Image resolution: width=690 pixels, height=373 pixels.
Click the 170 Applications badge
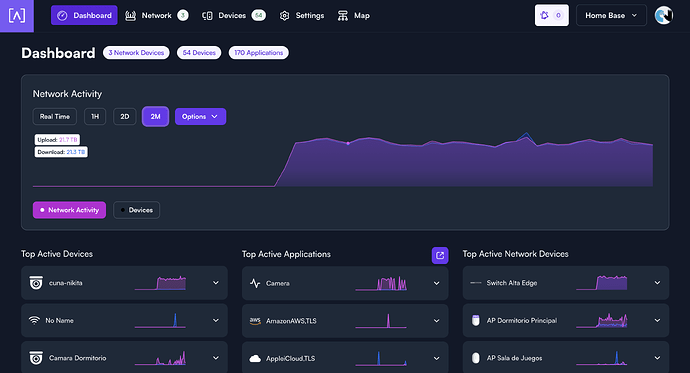[x=258, y=52]
